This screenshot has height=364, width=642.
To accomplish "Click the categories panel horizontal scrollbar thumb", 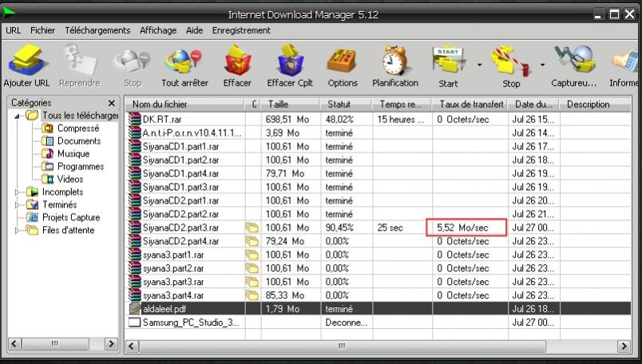I will coord(55,343).
